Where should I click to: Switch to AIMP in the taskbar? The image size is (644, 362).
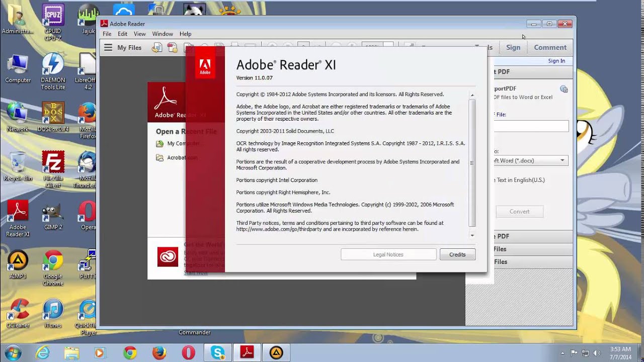pyautogui.click(x=276, y=353)
